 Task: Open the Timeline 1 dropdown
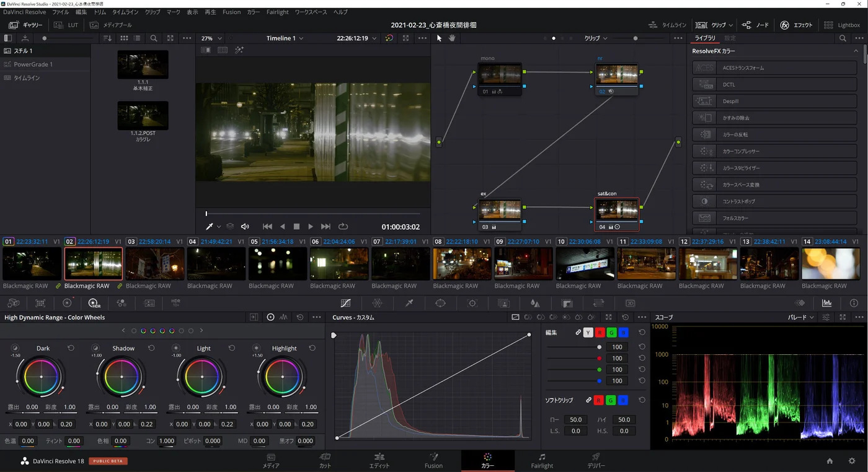pos(285,38)
